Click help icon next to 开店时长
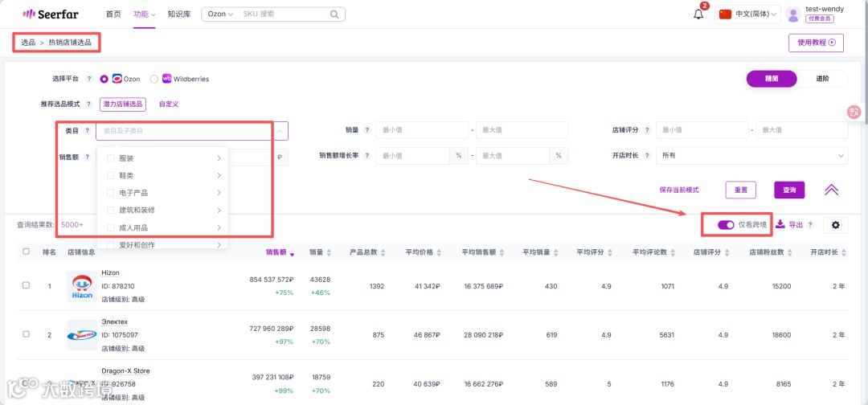 (646, 156)
